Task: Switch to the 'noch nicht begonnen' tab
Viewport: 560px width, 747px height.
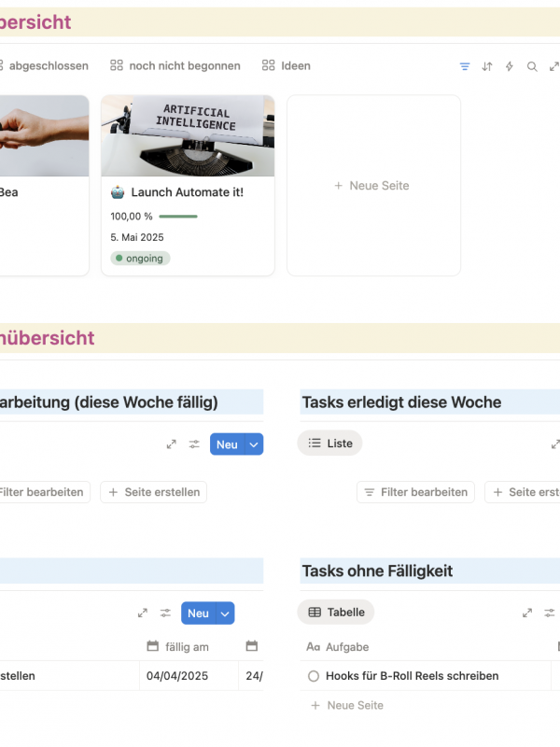Action: [x=175, y=66]
